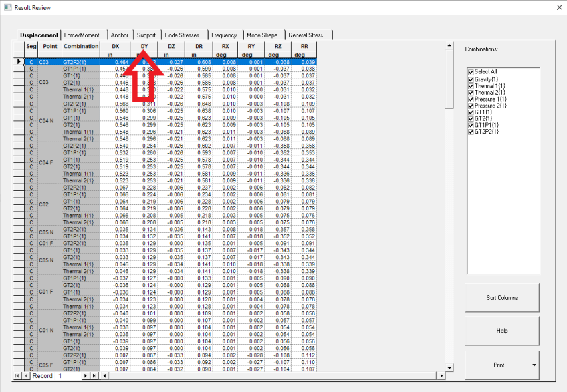Click horizontal scrollbar right arrow

[x=441, y=376]
